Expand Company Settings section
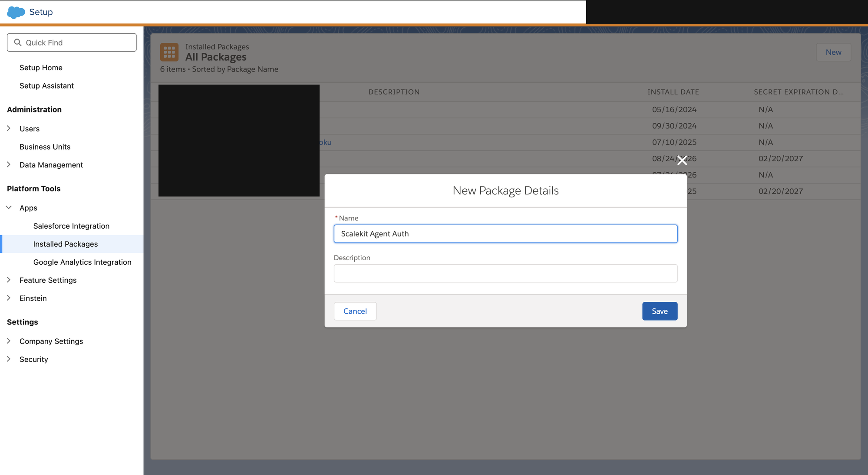This screenshot has width=868, height=475. tap(9, 341)
